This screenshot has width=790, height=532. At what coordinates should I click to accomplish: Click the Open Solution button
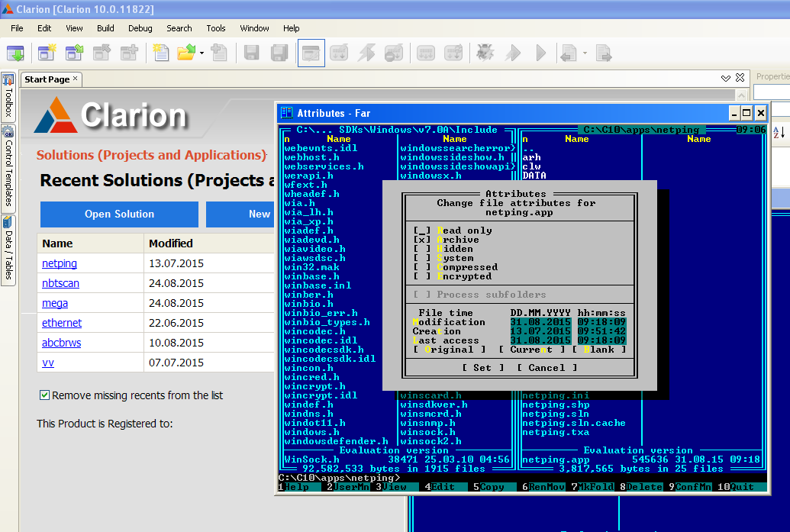tap(119, 214)
